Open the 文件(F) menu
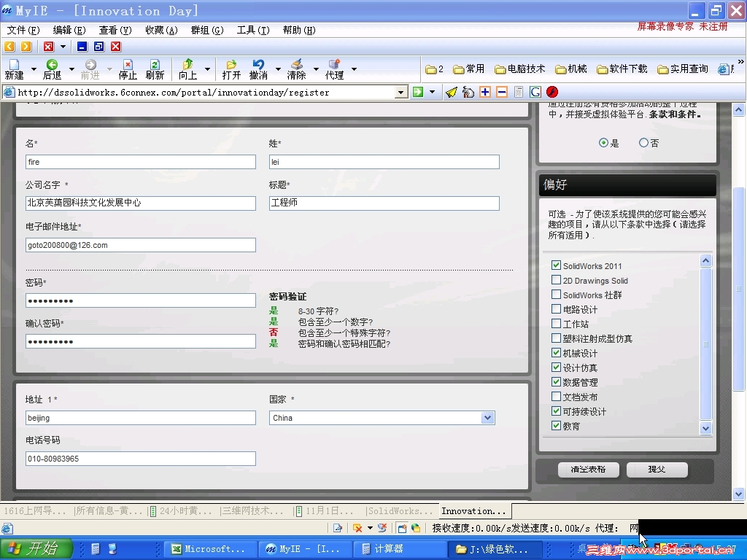 pos(23,31)
